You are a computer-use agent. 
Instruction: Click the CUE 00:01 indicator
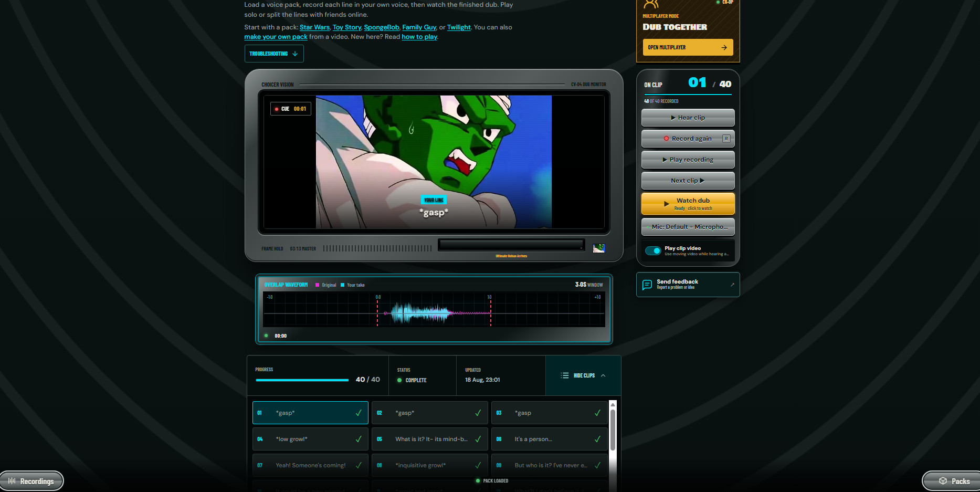pos(291,109)
